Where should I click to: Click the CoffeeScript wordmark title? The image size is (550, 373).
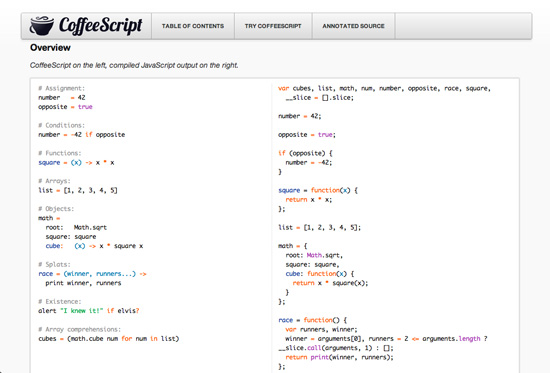point(101,25)
